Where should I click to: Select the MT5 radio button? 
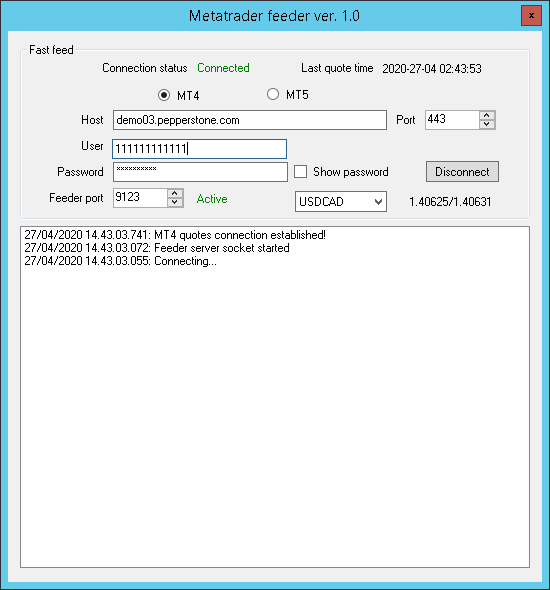[x=273, y=94]
